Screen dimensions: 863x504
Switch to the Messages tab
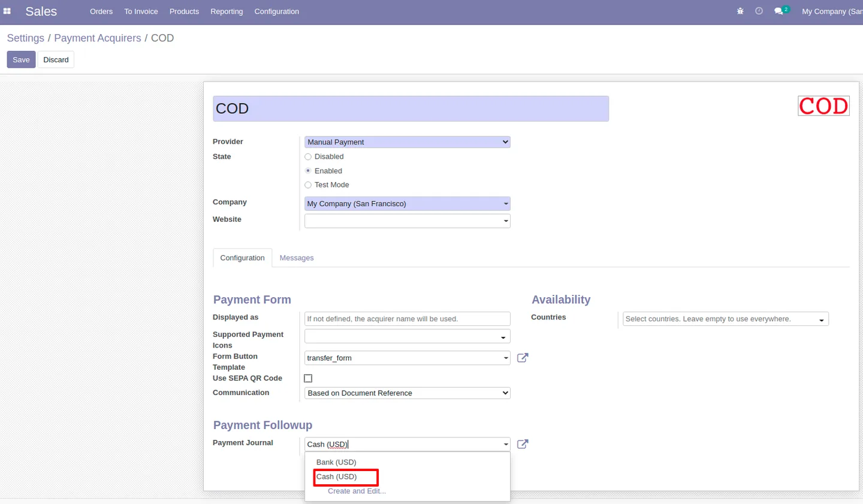tap(297, 258)
